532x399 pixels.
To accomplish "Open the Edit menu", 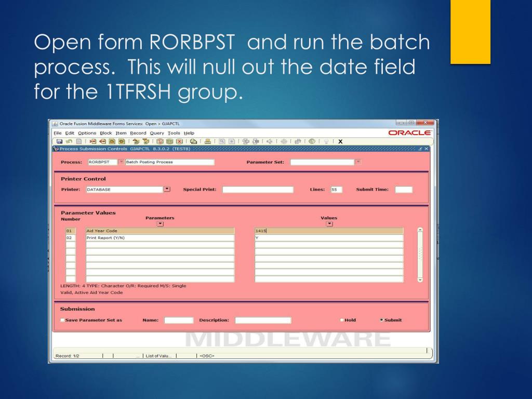I will pyautogui.click(x=70, y=133).
